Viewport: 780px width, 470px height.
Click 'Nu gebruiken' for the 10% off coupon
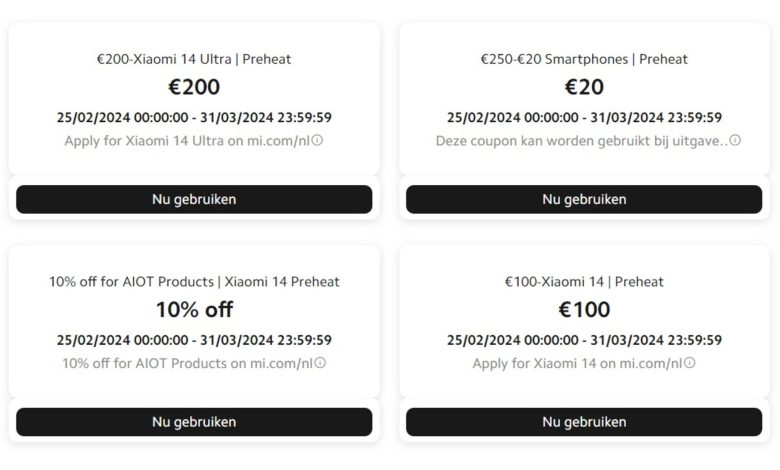coord(194,422)
